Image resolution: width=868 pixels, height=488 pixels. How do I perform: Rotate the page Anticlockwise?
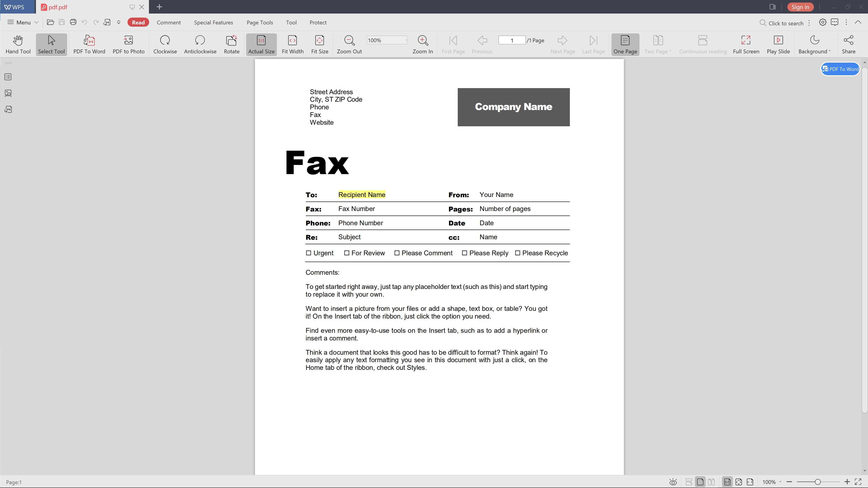(200, 45)
